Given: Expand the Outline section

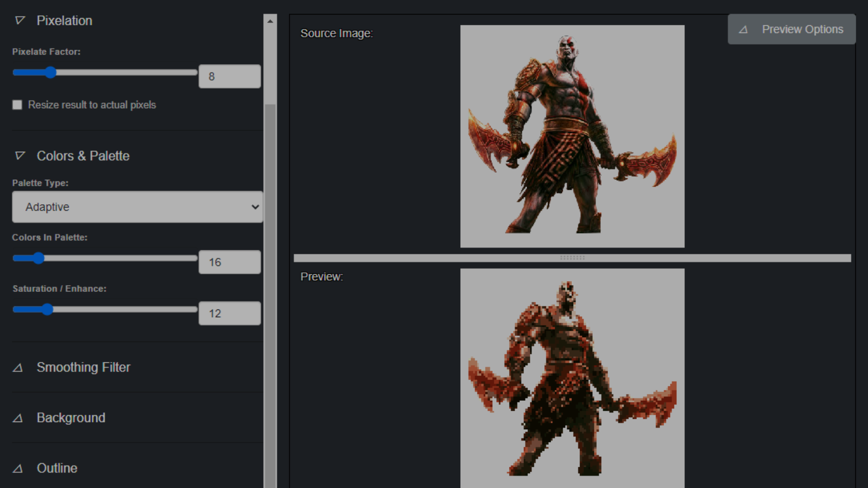Looking at the screenshot, I should [18, 469].
